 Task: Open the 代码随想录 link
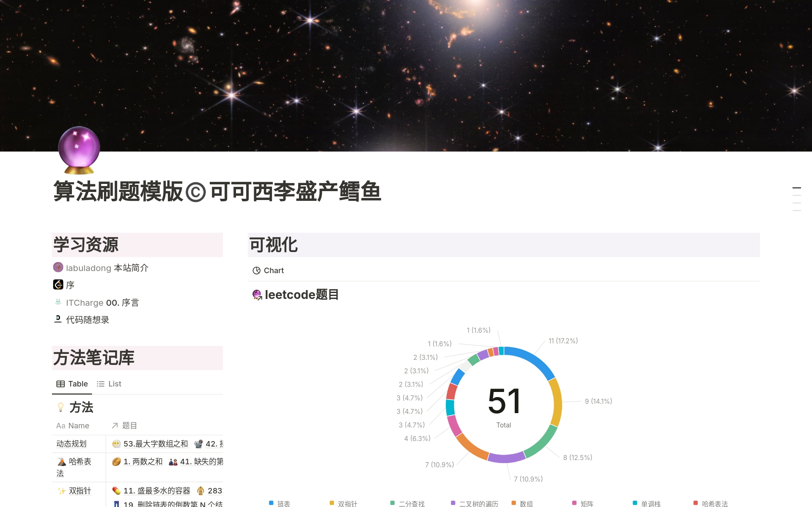coord(87,320)
